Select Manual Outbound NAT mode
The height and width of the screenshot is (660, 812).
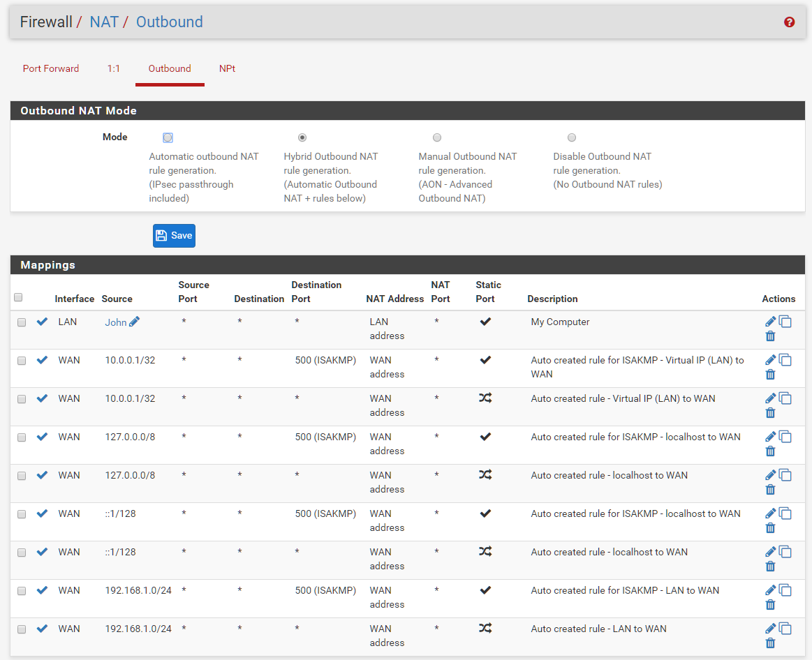(437, 138)
